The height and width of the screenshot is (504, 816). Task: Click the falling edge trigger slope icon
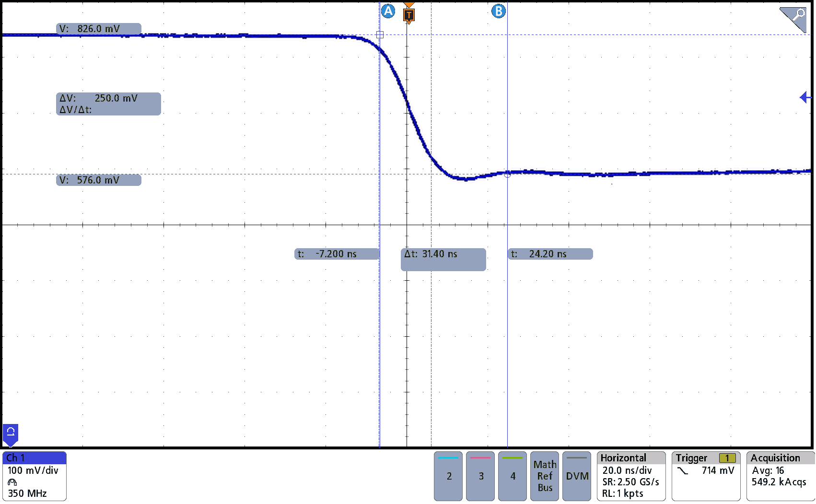click(683, 471)
